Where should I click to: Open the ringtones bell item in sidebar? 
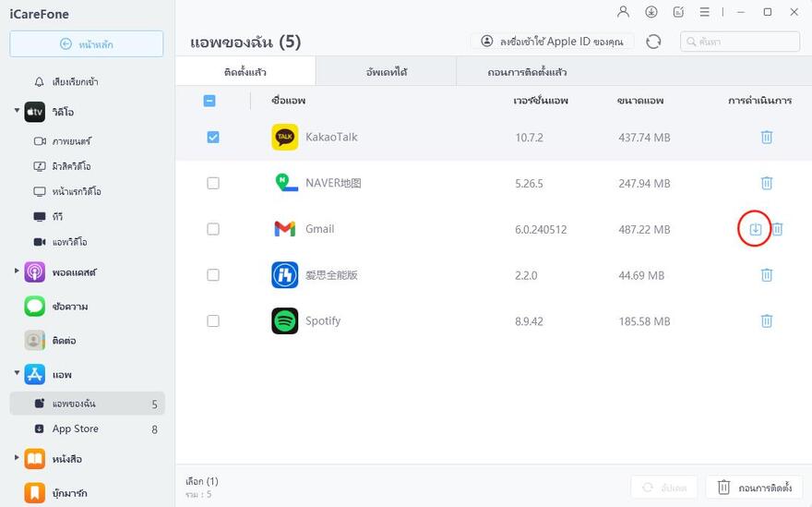(66, 82)
